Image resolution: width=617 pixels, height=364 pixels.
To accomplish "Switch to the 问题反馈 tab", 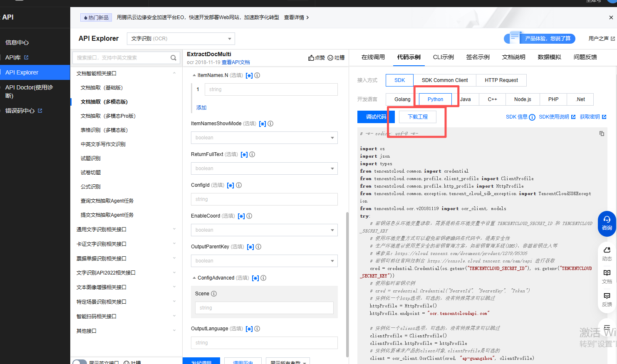I will click(585, 57).
